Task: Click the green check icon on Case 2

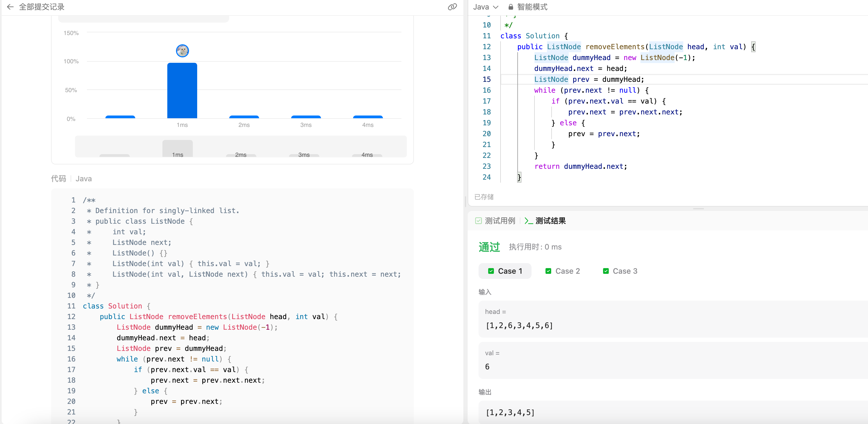Action: click(x=548, y=271)
